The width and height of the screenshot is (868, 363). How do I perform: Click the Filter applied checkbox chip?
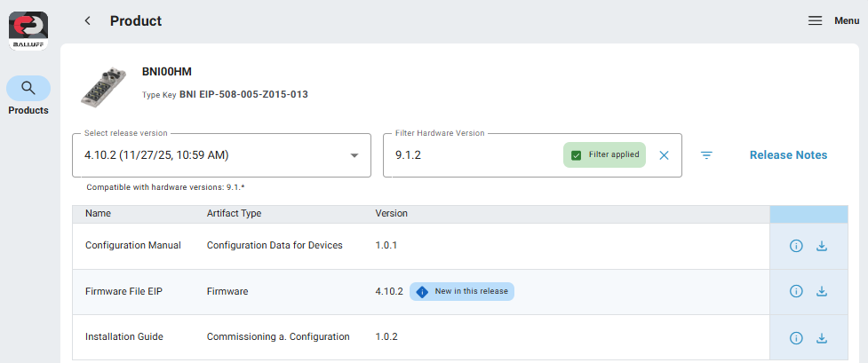tap(605, 155)
